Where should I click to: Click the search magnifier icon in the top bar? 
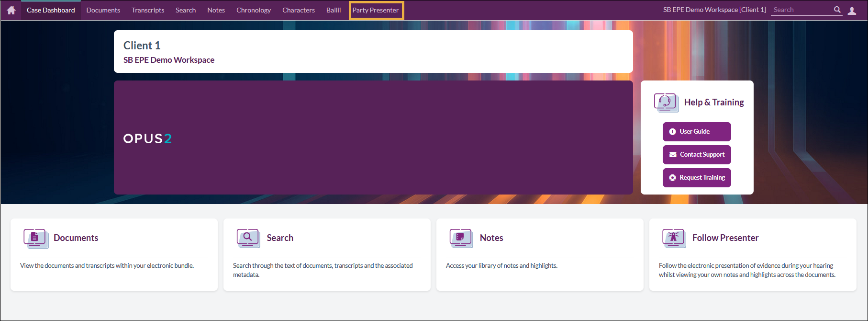(837, 10)
